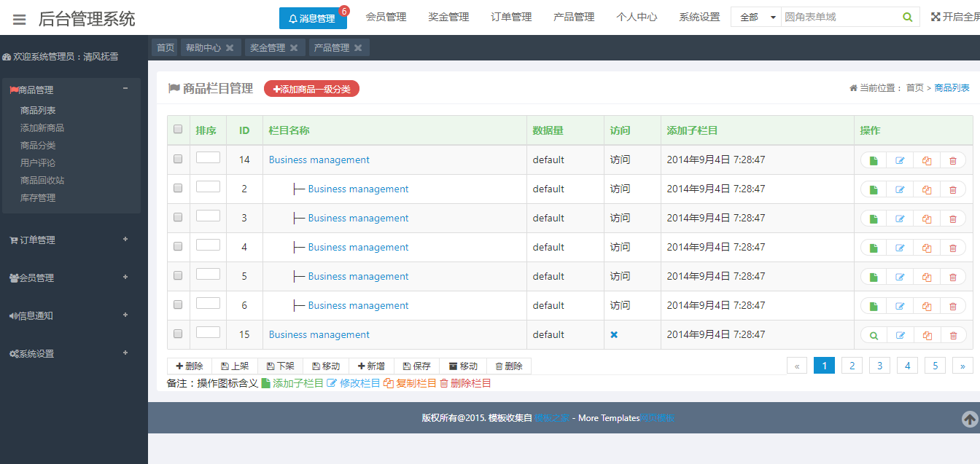The width and height of the screenshot is (980, 464).
Task: Toggle the hamburger sidebar menu icon
Action: (x=19, y=20)
